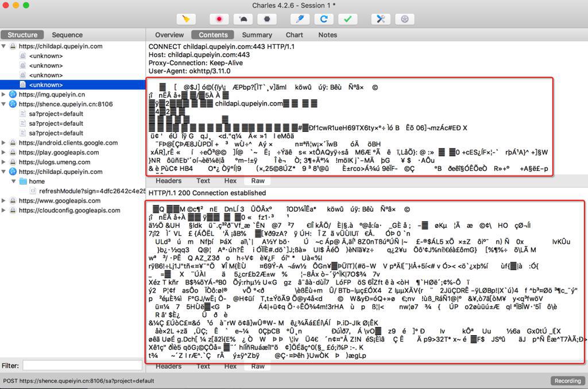The image size is (588, 389).
Task: Open the Overview tab
Action: point(169,35)
